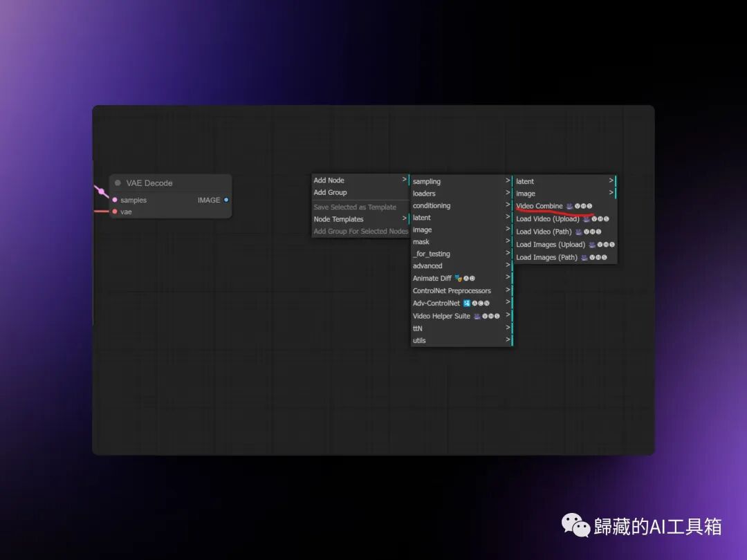This screenshot has width=747, height=560.
Task: Open the Video Helper Suite category
Action: 461,316
